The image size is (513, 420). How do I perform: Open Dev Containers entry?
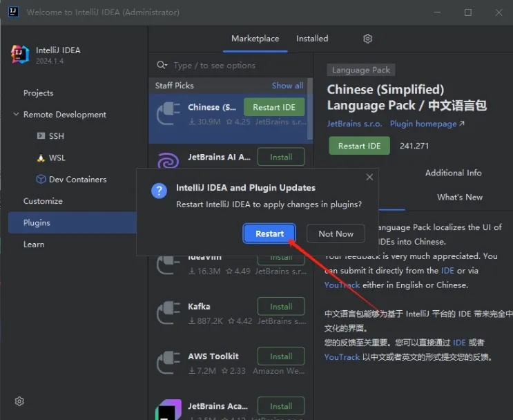pos(71,180)
